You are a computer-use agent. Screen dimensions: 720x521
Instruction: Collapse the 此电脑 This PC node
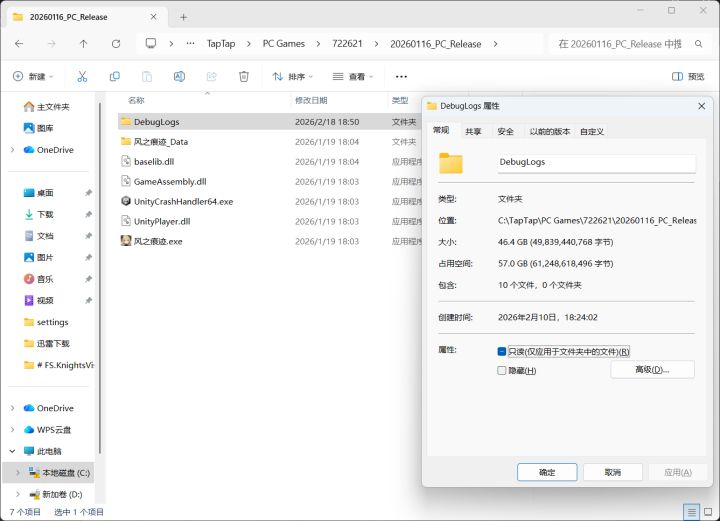pos(12,451)
